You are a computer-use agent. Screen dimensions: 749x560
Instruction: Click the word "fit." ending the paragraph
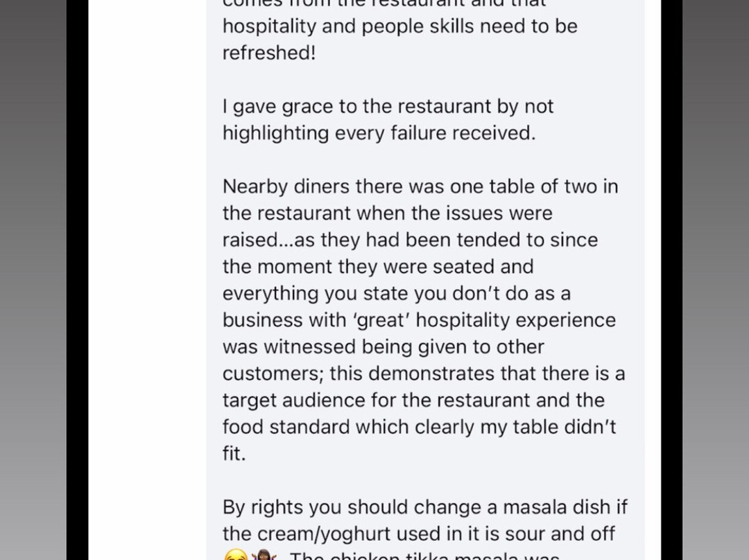click(x=234, y=454)
